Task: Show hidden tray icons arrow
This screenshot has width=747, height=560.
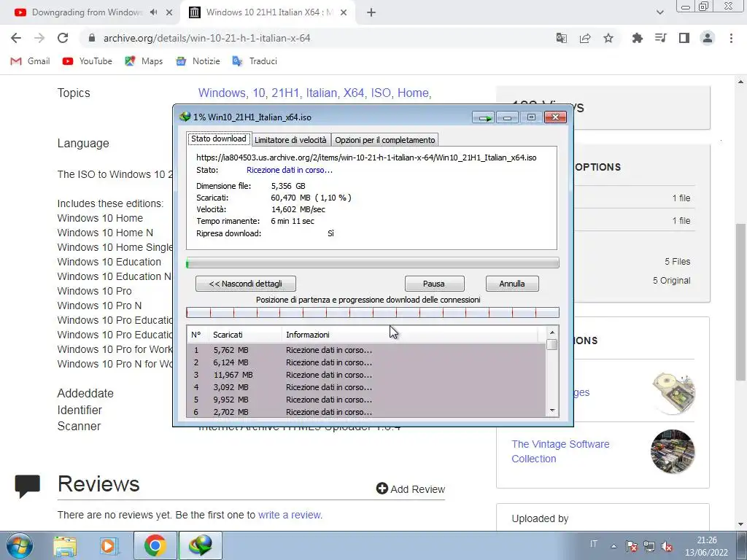Action: [x=614, y=546]
